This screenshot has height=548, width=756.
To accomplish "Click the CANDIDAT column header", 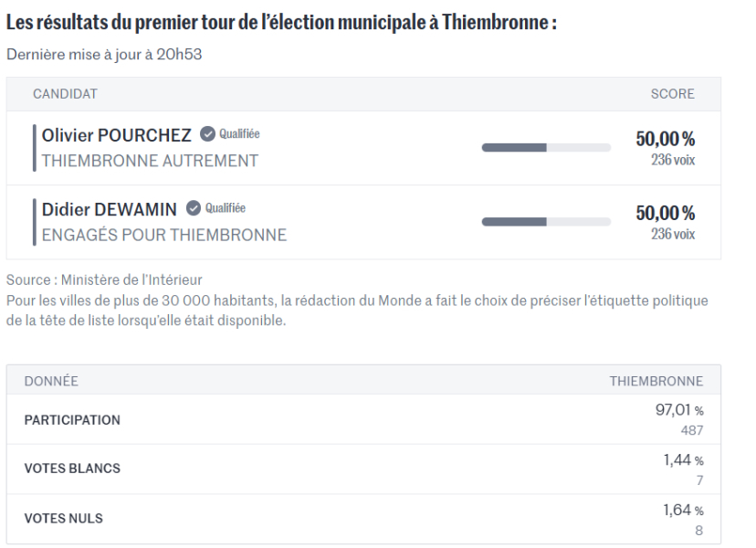I will click(x=65, y=94).
